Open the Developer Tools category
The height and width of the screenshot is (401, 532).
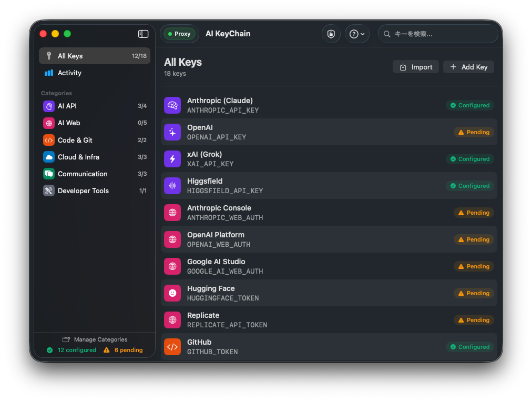(95, 191)
